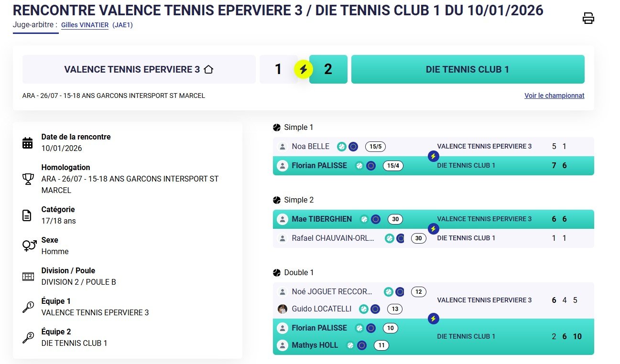Screen dimensions: 620x364
Task: Click the lightning icon in Simple 1
Action: (x=433, y=156)
